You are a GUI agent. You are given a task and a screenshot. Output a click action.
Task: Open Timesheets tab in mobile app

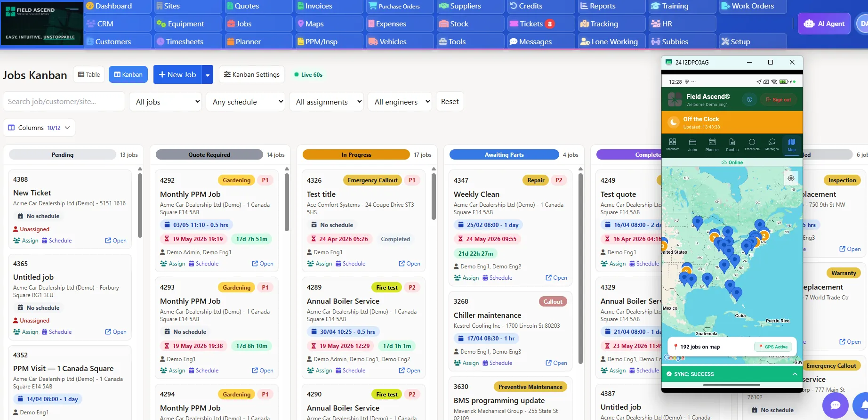pos(752,145)
